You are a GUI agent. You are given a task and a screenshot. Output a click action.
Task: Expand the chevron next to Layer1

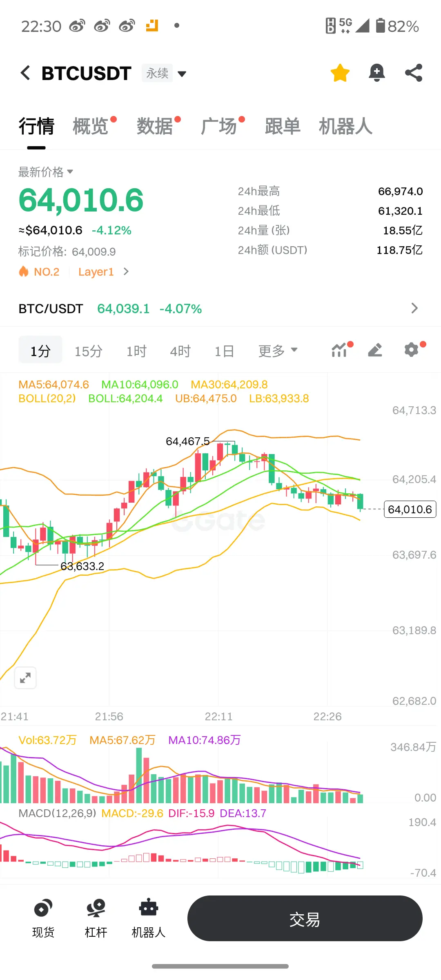[126, 272]
